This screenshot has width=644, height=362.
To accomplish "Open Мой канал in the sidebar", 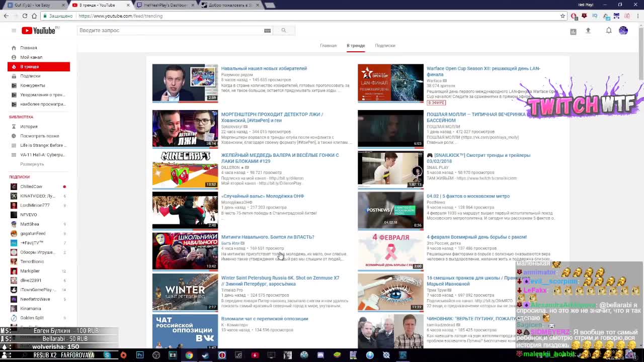I will (x=31, y=57).
